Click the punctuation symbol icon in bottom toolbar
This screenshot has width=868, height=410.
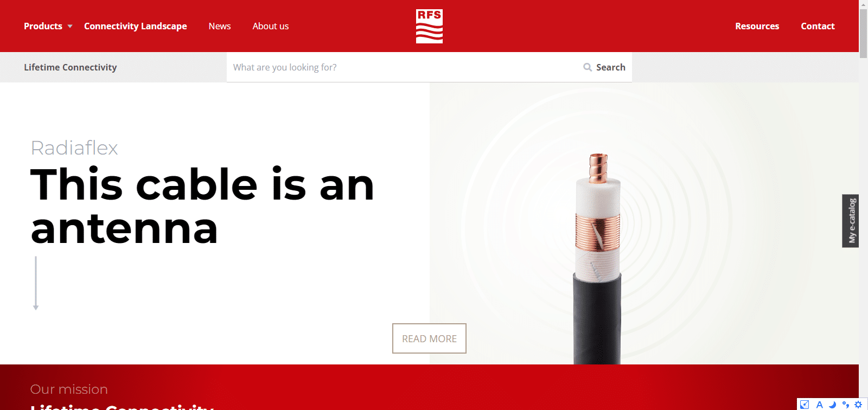click(845, 405)
